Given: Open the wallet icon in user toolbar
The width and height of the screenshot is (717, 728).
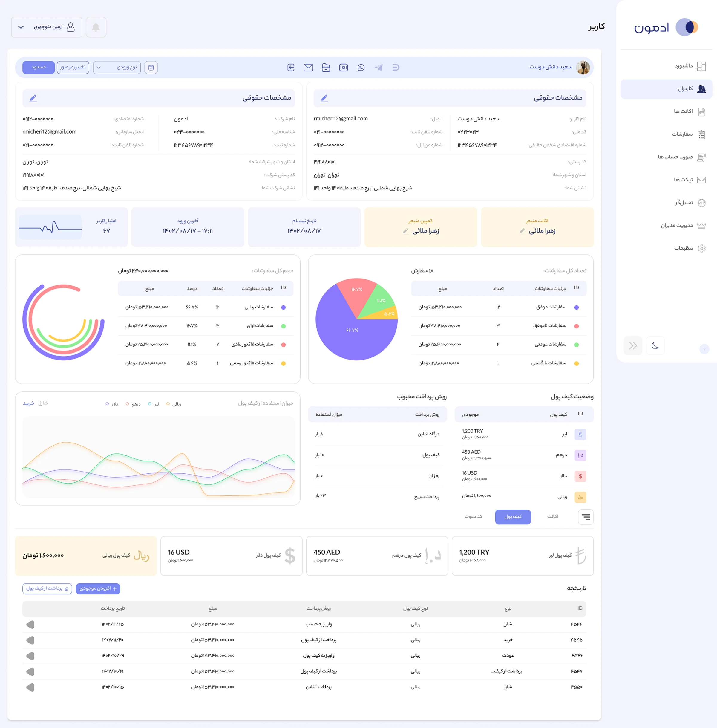Looking at the screenshot, I should (326, 68).
